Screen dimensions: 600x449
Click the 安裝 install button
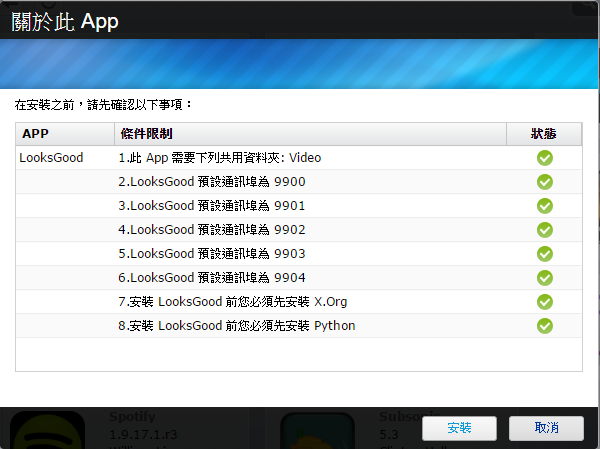tap(459, 428)
